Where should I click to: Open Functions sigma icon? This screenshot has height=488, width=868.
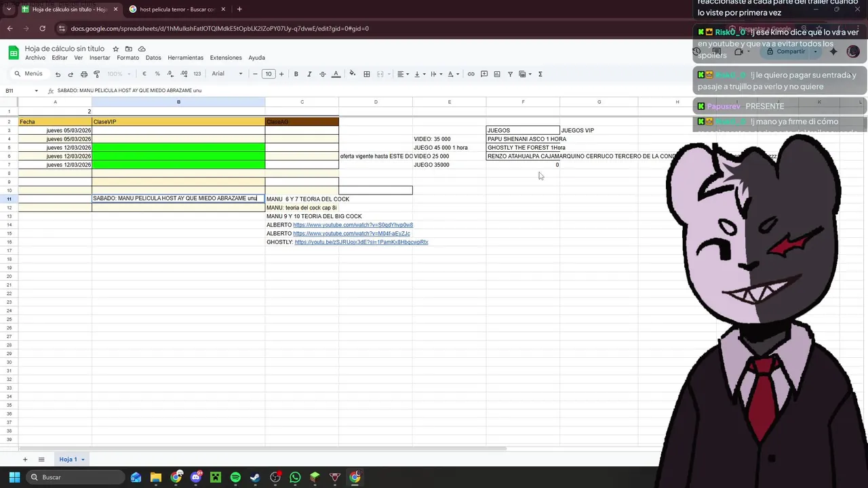[540, 74]
